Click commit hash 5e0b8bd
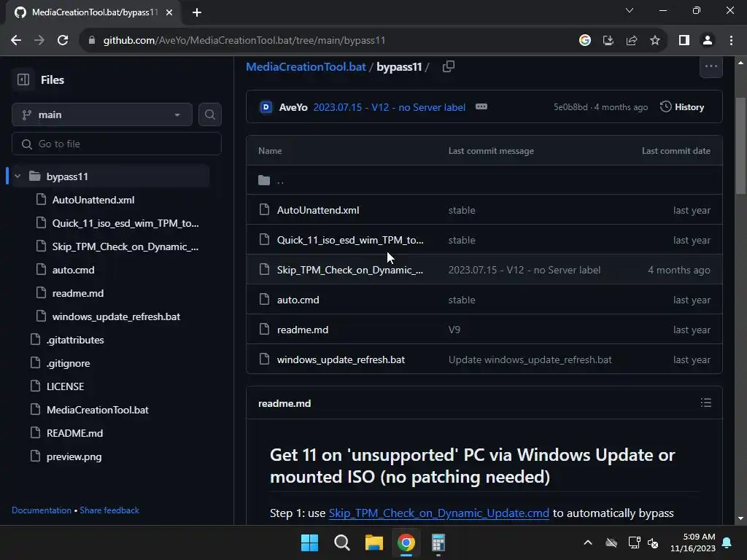This screenshot has height=560, width=747. [x=570, y=107]
